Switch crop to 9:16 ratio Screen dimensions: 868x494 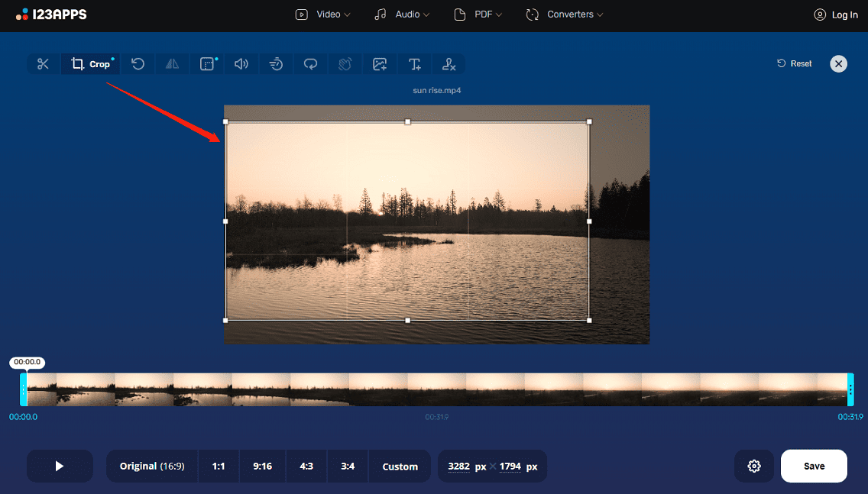pos(262,466)
